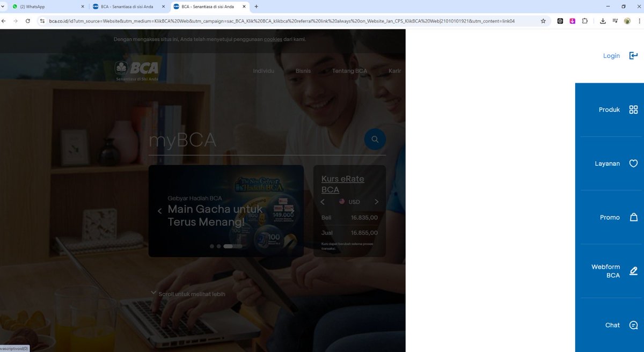This screenshot has height=352, width=644.
Task: Click the address bar URL
Action: click(282, 21)
